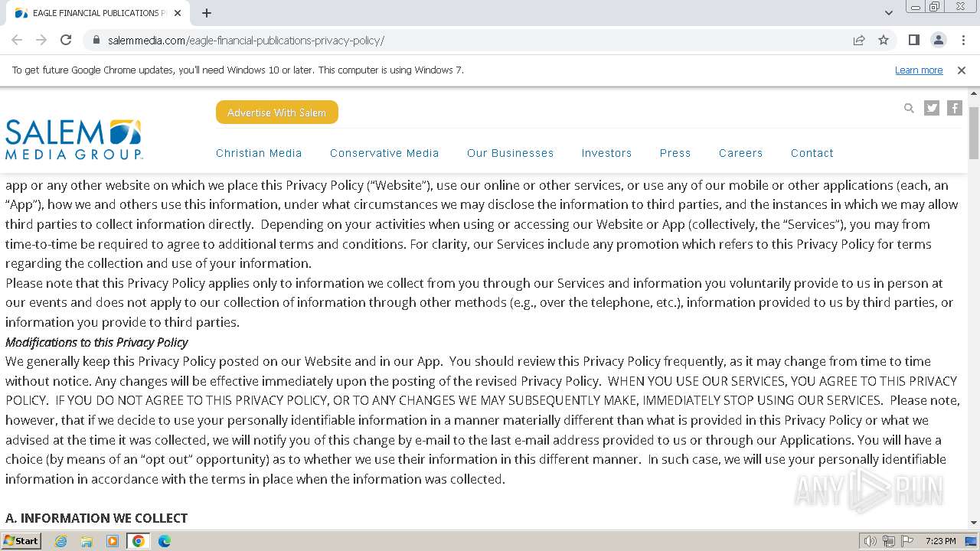Click the page vertical scrollbar thumb
Screen dimensions: 980x551
(x=974, y=133)
